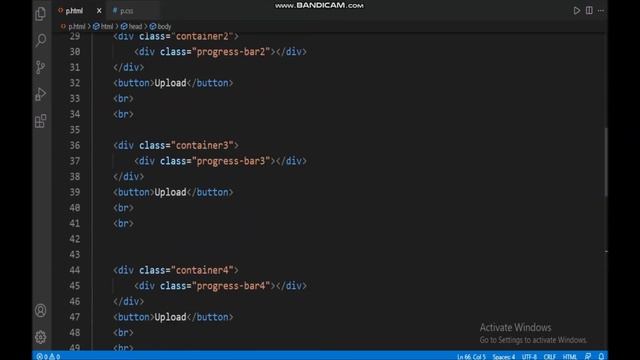The width and height of the screenshot is (640, 360).
Task: Select p.html in the breadcrumb
Action: [77, 27]
